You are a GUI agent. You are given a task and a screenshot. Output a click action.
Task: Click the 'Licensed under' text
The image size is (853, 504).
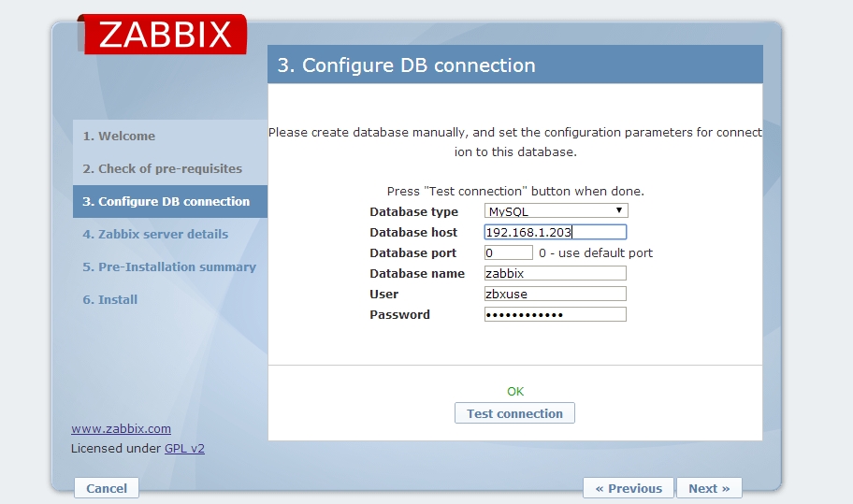click(x=116, y=449)
